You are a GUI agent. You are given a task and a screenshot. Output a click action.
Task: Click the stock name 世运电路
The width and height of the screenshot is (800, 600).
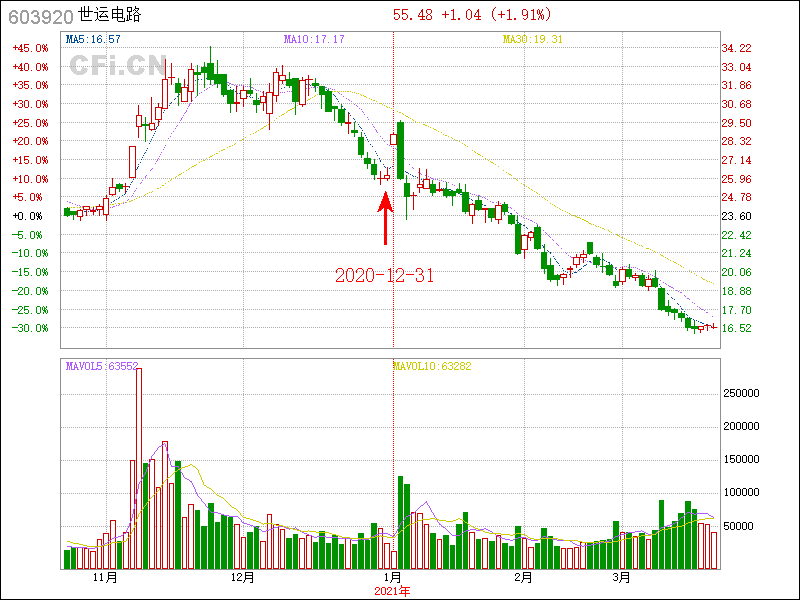pos(112,15)
